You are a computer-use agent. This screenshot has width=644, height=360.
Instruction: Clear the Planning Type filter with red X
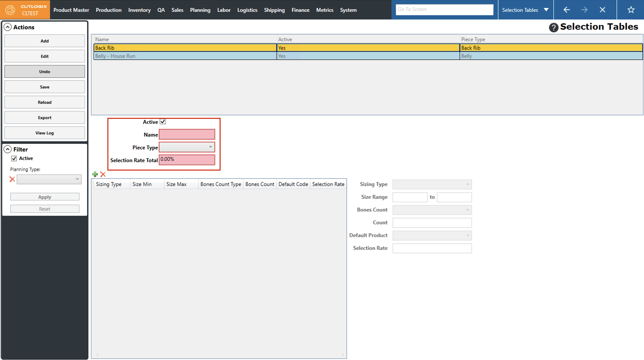(x=12, y=179)
